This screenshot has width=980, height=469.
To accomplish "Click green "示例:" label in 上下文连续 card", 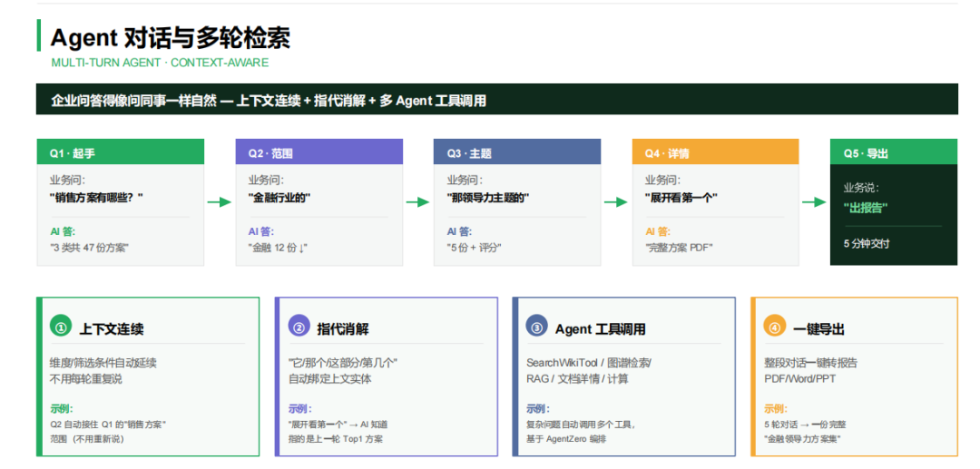I will [x=62, y=410].
